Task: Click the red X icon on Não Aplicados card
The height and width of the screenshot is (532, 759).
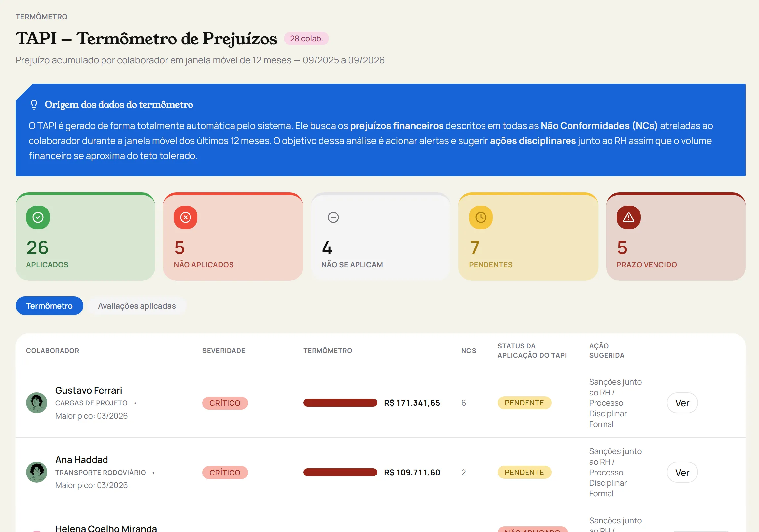Action: tap(186, 217)
